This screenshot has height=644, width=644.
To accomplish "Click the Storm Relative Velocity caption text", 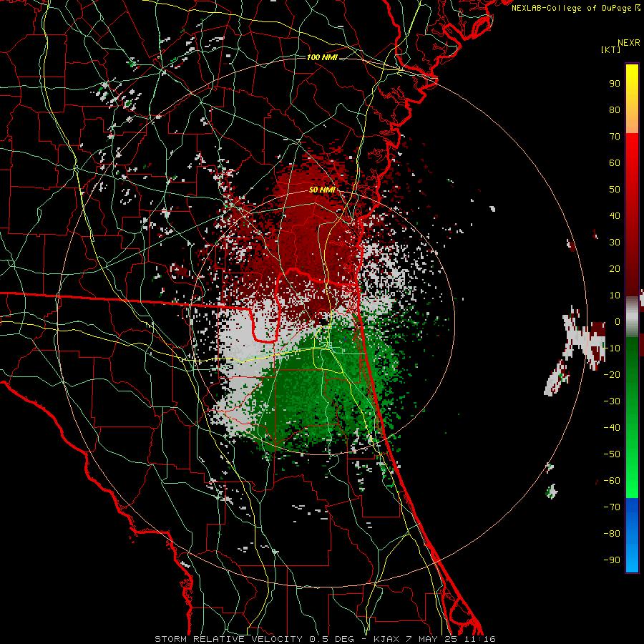I will (x=228, y=639).
